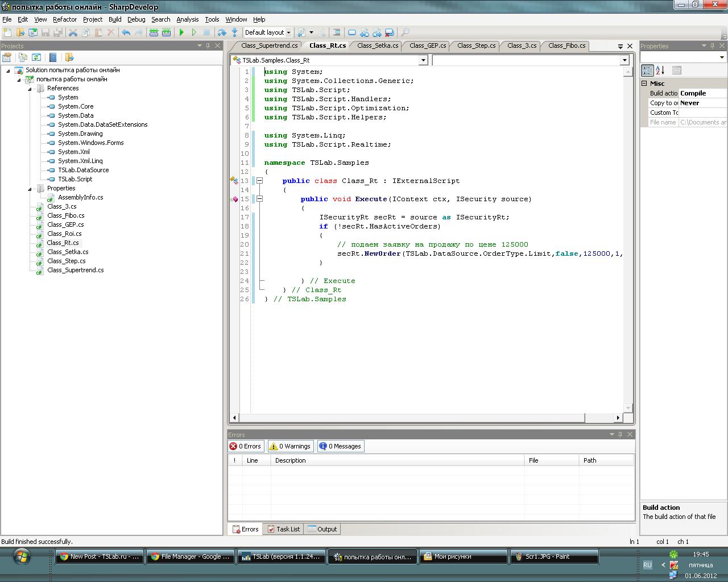
Task: Click the Cut scissors icon in toolbar
Action: [x=73, y=32]
